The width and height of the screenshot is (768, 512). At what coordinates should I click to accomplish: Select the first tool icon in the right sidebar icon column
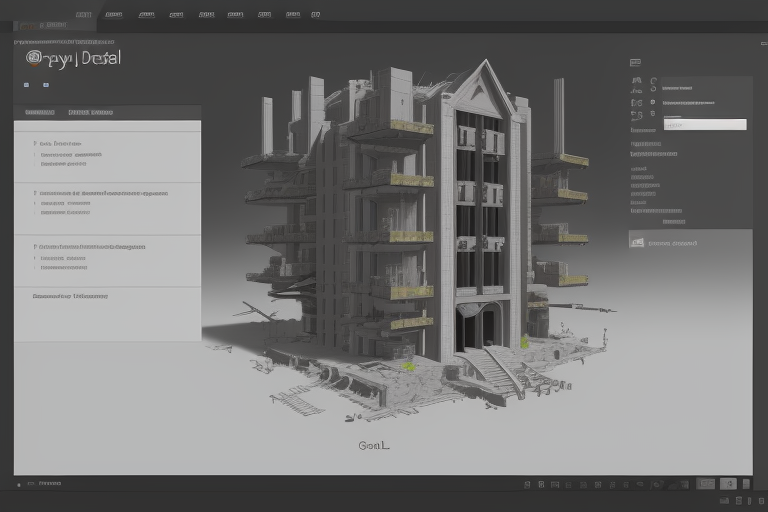[x=635, y=81]
